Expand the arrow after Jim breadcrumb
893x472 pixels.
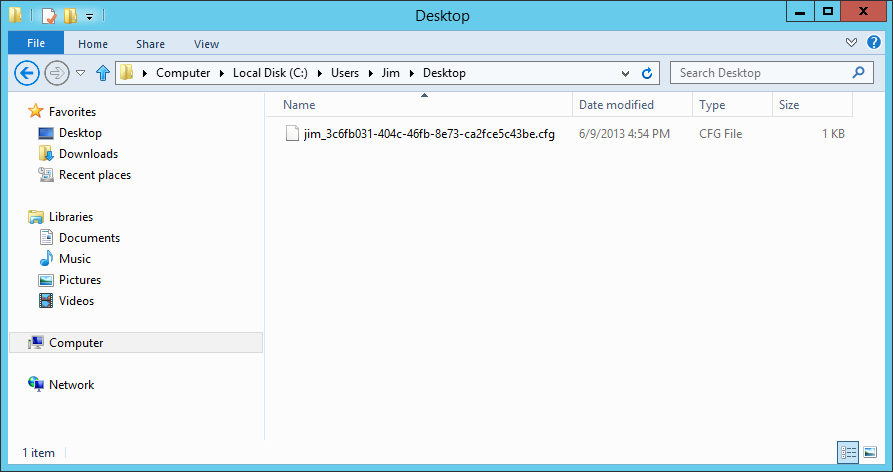point(411,73)
